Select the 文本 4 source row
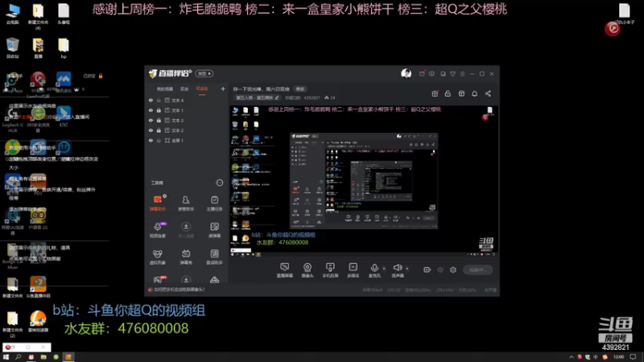This screenshot has width=644, height=362. (187, 100)
